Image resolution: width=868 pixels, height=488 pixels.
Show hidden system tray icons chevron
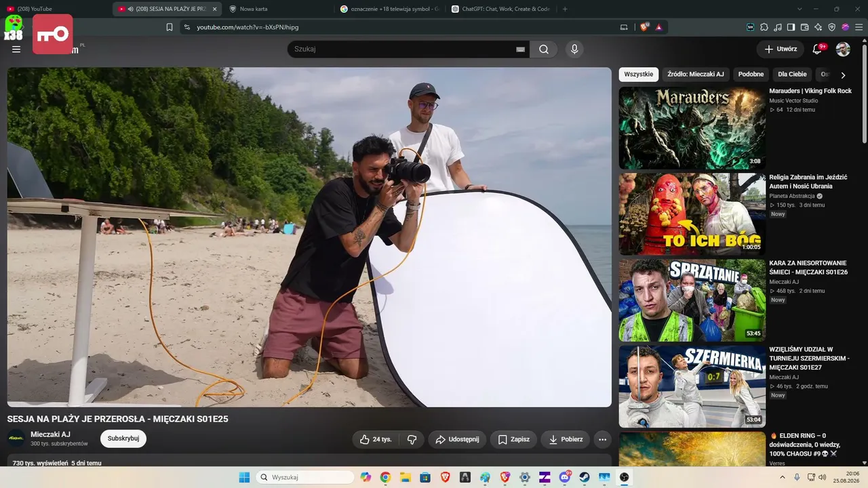783,477
